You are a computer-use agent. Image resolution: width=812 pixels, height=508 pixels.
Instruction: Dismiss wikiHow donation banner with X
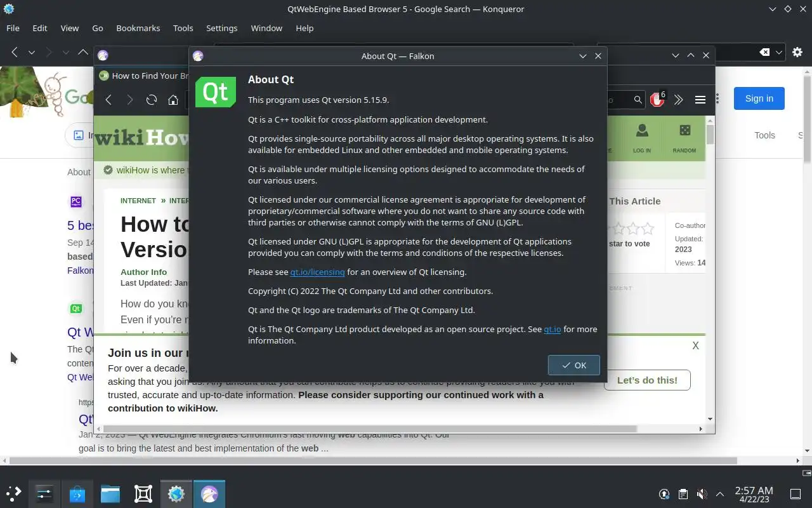[696, 345]
